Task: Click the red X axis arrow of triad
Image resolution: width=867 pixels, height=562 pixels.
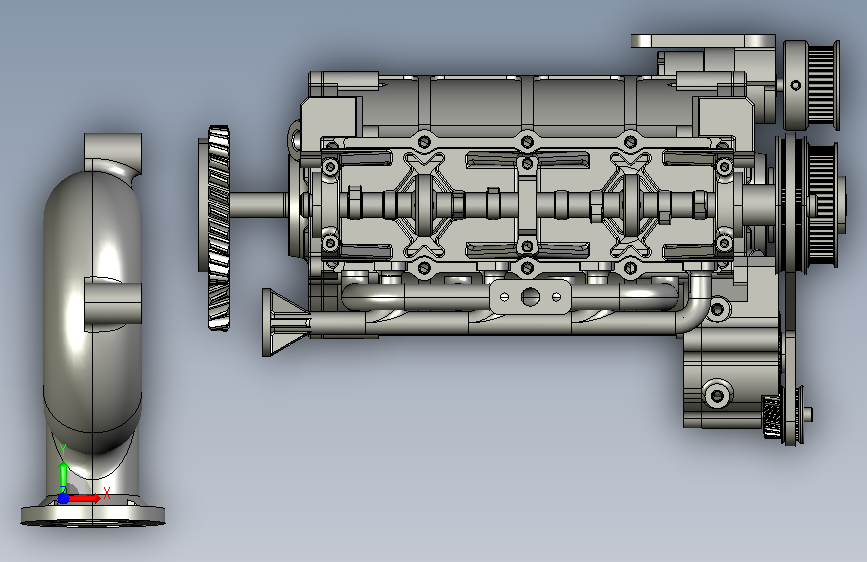Action: (x=85, y=498)
